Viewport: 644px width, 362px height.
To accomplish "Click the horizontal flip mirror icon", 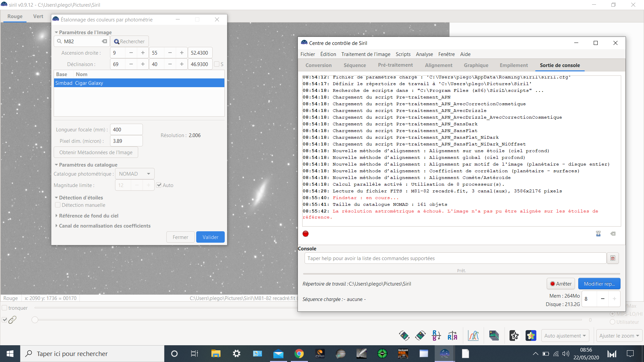I will [452, 336].
